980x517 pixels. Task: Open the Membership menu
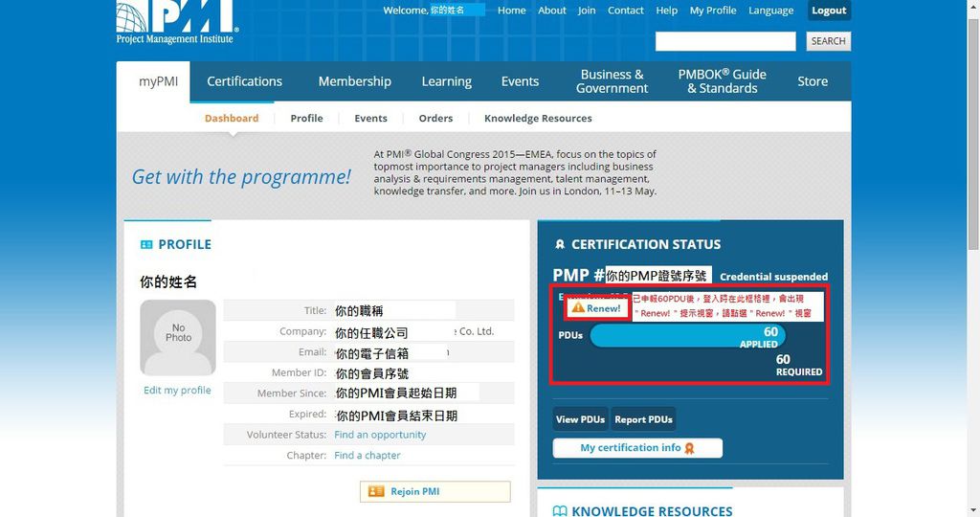click(x=354, y=82)
